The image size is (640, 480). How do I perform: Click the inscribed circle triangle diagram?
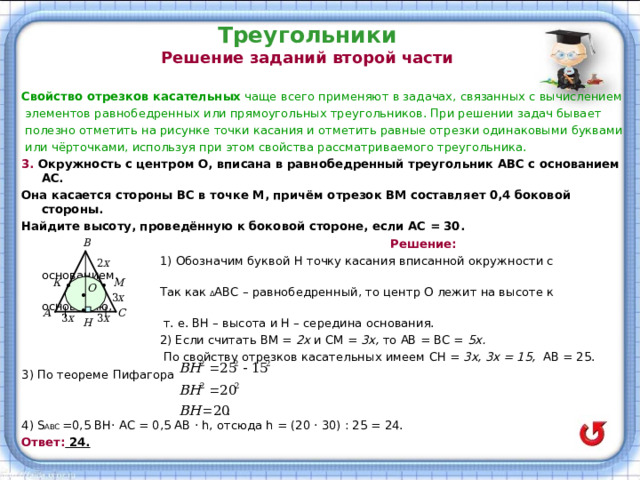85,283
